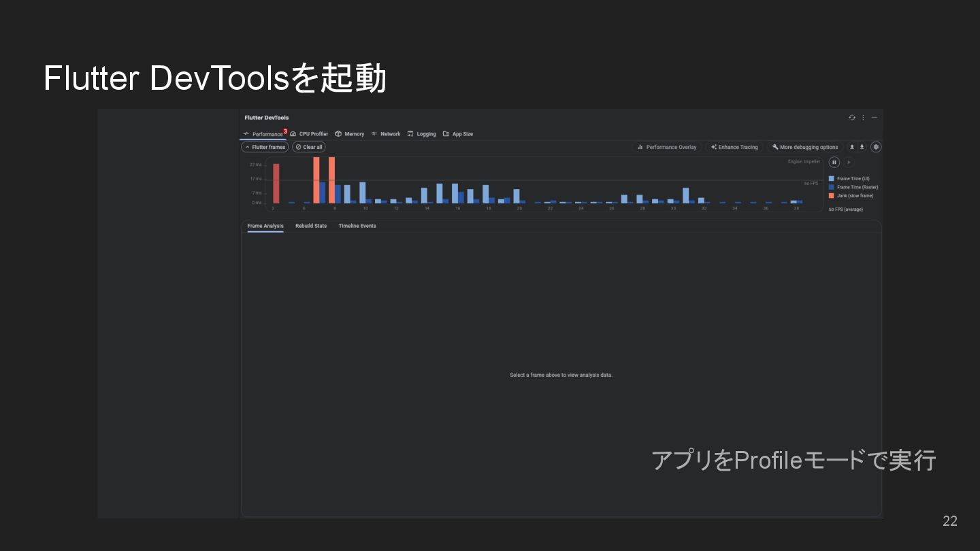Open Enhance Tracing options
Screen dimensions: 980x551
pos(734,147)
